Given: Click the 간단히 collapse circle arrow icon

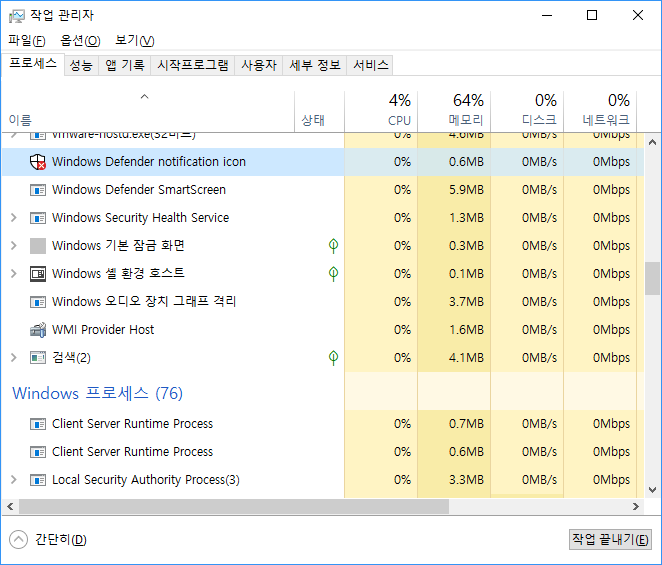Looking at the screenshot, I should click(x=18, y=539).
